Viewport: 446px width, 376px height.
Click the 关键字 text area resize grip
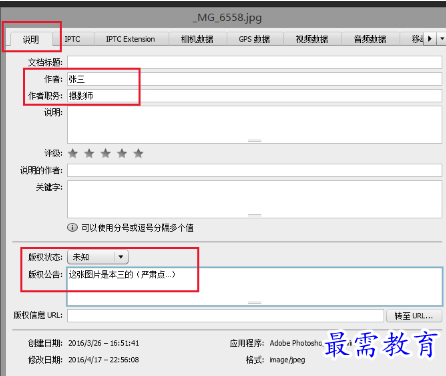[x=255, y=215]
